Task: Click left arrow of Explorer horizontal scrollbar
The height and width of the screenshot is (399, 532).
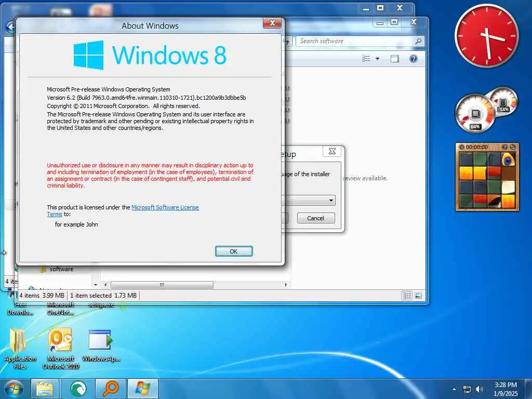Action: pos(105,285)
